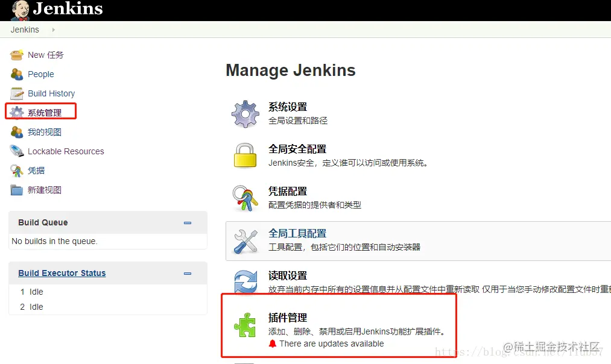Screen dimensions: 611x364
Task: Open the 新建视图 link
Action: click(45, 190)
